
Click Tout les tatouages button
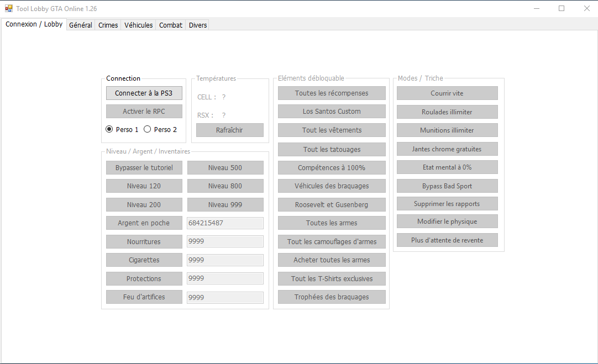click(x=332, y=150)
